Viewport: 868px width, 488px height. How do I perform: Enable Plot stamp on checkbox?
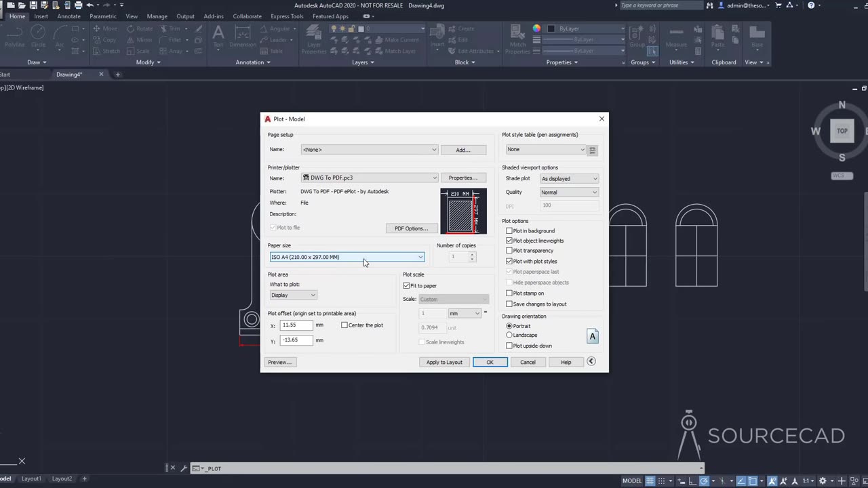coord(509,293)
